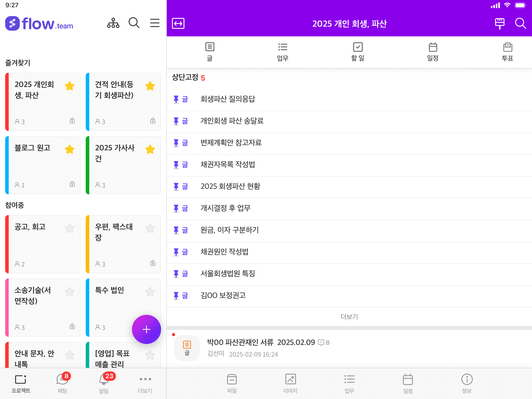
Task: Favorite the 공고, 회고 project star
Action: coord(70,228)
